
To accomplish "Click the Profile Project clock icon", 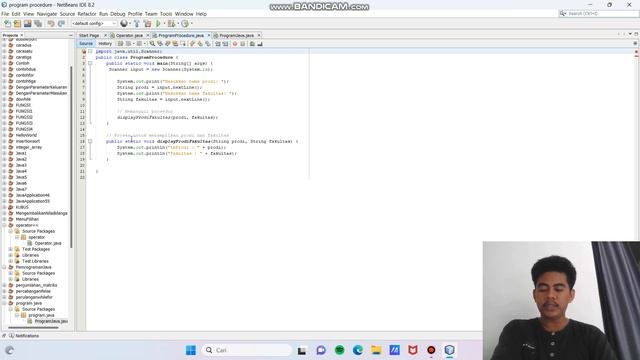I will pos(185,24).
